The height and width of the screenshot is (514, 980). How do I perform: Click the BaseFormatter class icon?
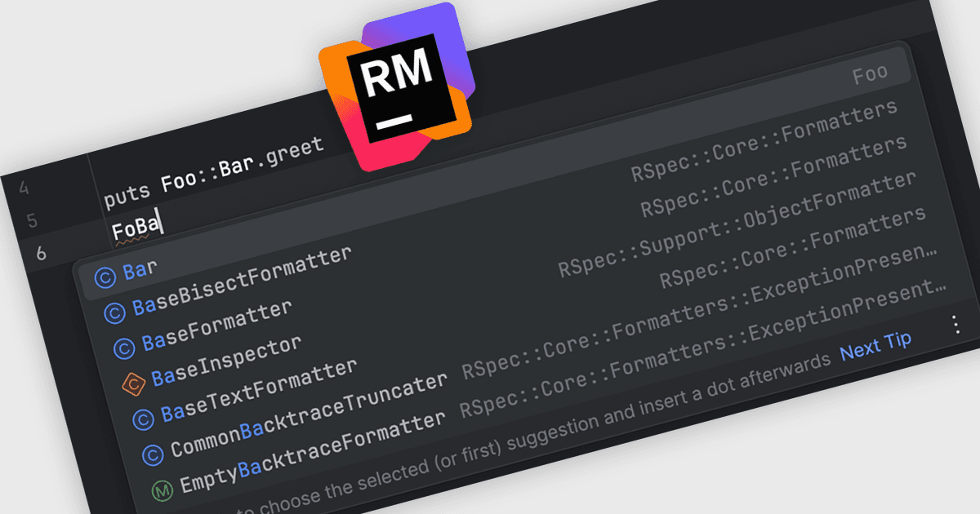[x=124, y=348]
